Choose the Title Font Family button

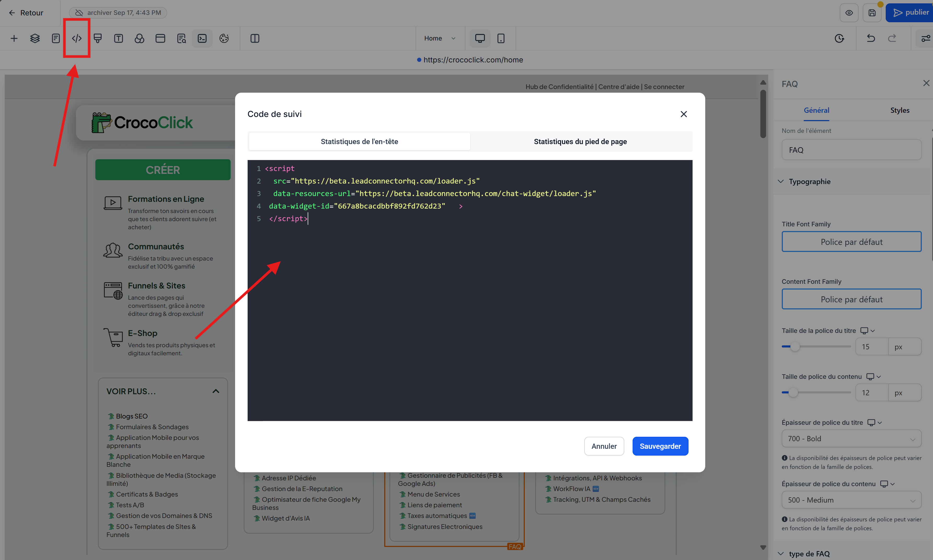click(852, 241)
